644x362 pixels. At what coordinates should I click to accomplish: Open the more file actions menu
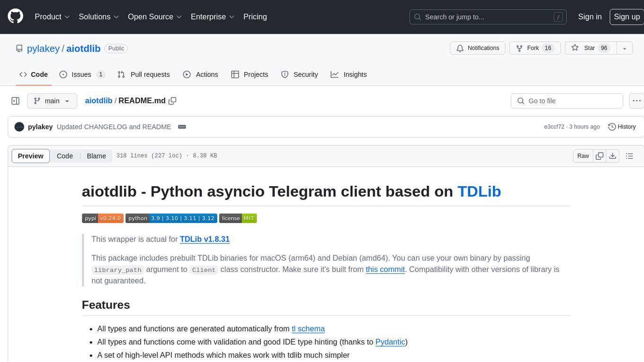pos(636,101)
